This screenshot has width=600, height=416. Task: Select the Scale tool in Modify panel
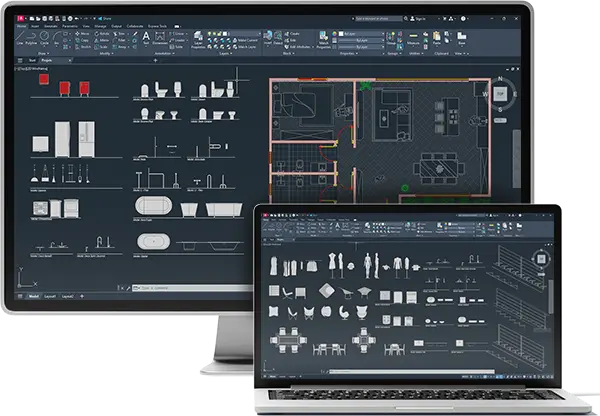click(101, 47)
